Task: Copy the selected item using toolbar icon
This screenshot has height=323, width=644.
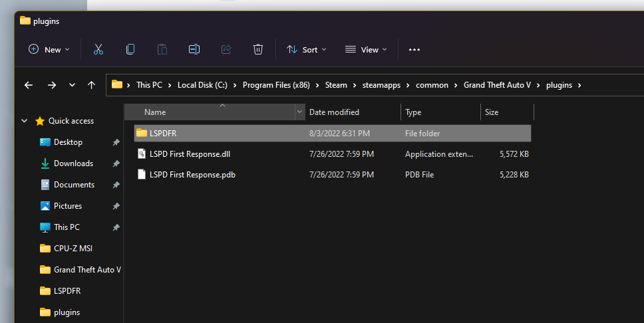Action: pyautogui.click(x=130, y=50)
